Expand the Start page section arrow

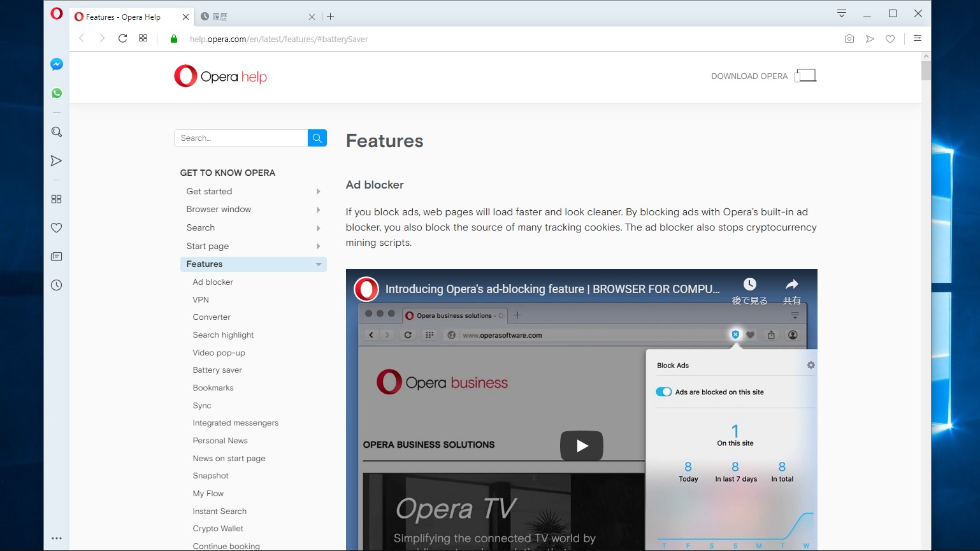tap(318, 247)
